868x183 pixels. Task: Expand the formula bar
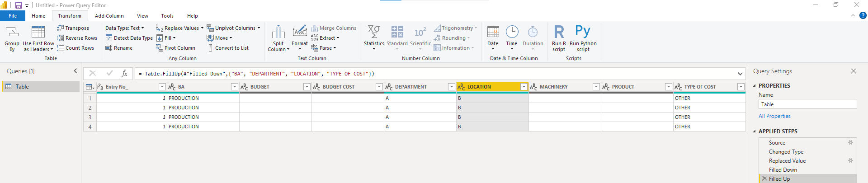pos(740,74)
